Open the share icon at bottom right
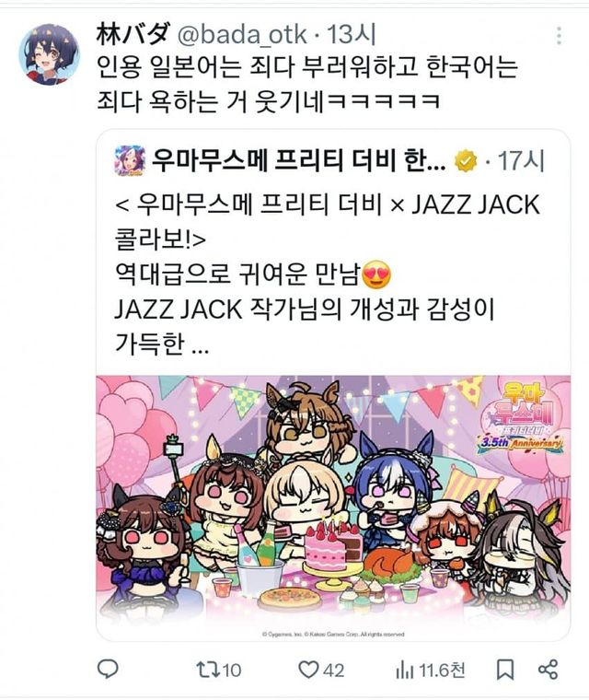This screenshot has width=589, height=700. [x=548, y=670]
